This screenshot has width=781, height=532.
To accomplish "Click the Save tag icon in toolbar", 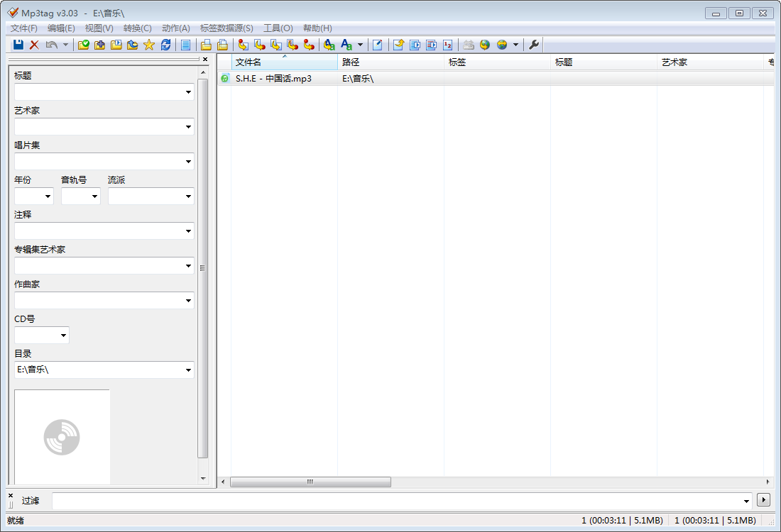I will [x=18, y=45].
